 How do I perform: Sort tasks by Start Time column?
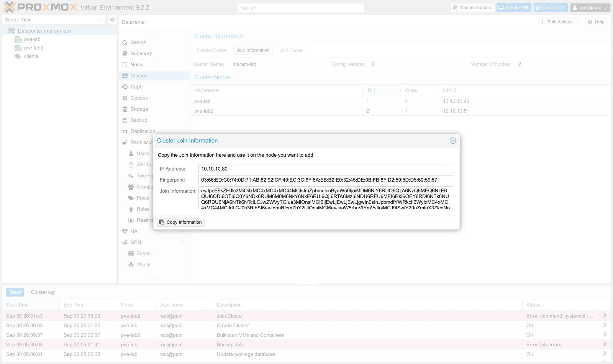tap(31, 305)
